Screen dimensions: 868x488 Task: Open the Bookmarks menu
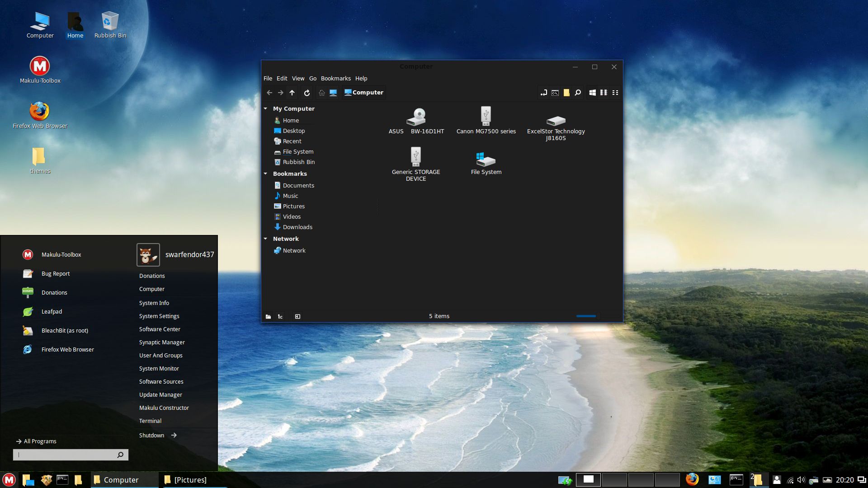[335, 78]
